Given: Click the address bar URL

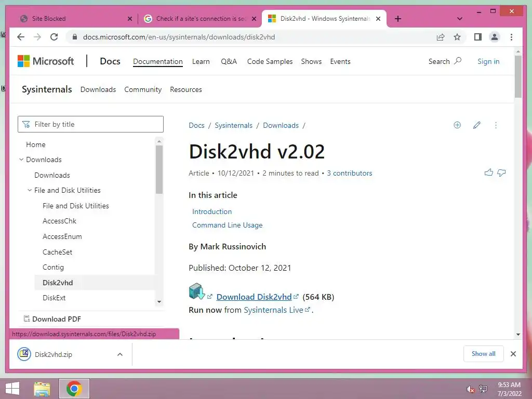Looking at the screenshot, I should (x=179, y=37).
